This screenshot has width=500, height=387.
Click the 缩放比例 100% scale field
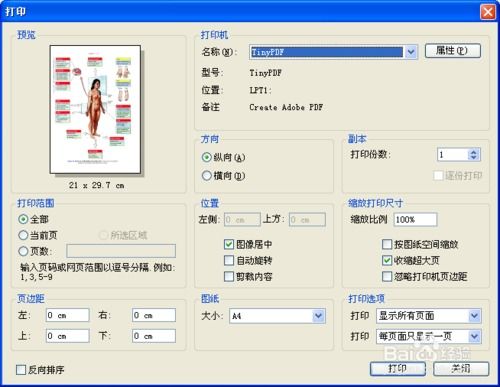point(415,219)
